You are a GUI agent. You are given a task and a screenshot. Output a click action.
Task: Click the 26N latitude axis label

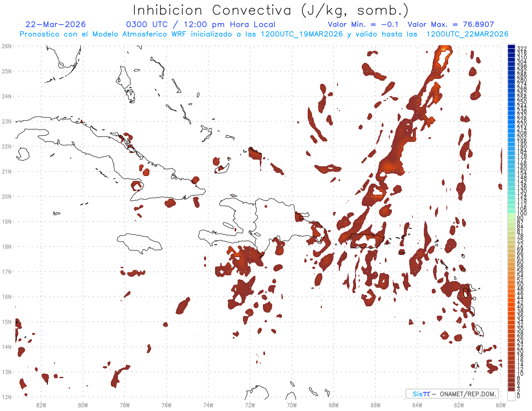pyautogui.click(x=7, y=46)
